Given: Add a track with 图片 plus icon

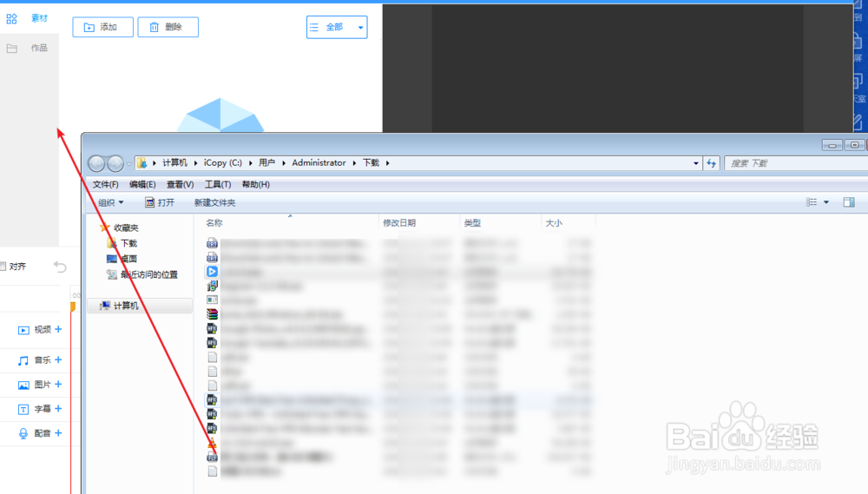Looking at the screenshot, I should (58, 384).
